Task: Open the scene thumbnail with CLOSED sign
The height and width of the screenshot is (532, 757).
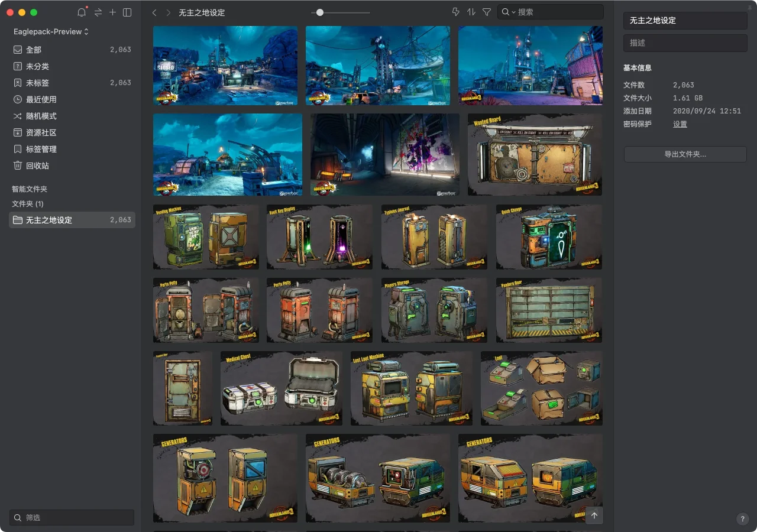Action: [x=225, y=66]
